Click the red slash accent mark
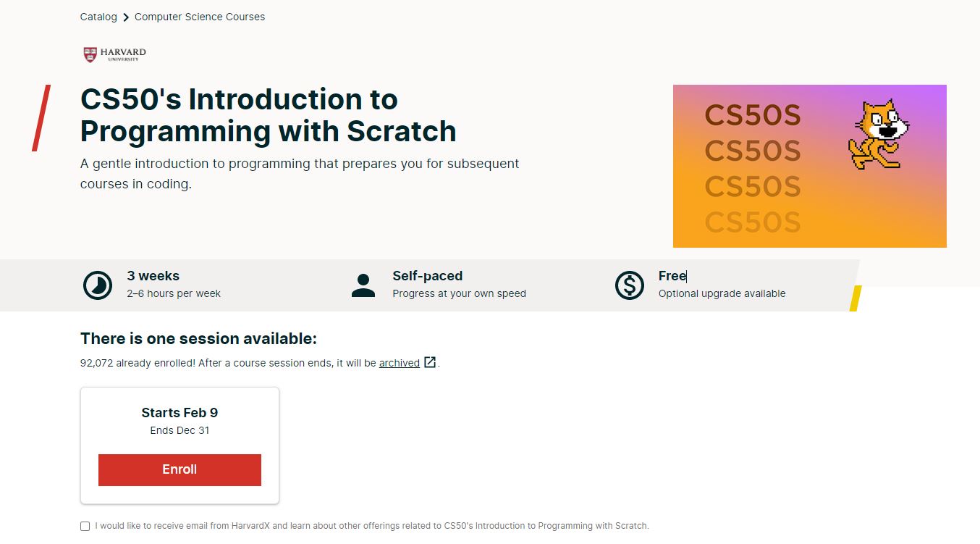Screen dimensions: 980x544 click(41, 118)
